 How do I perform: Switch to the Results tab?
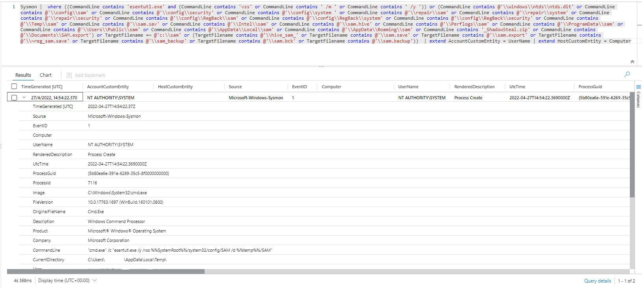(x=23, y=75)
